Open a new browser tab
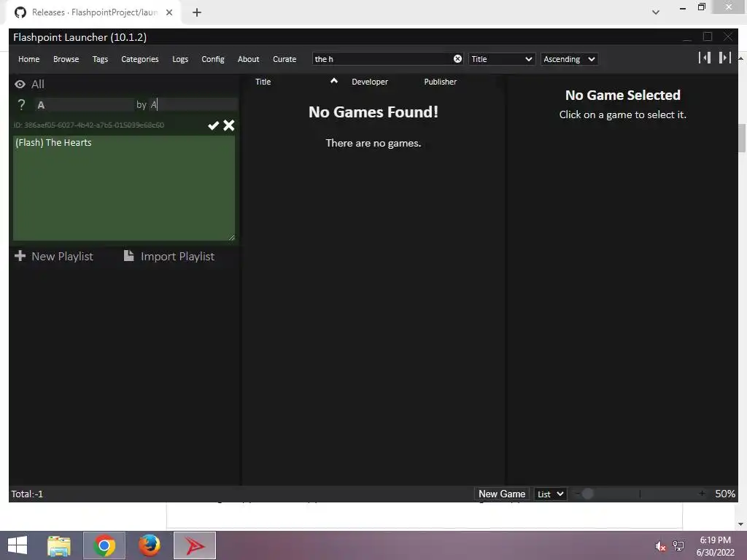Viewport: 747px width, 560px height. pos(197,12)
